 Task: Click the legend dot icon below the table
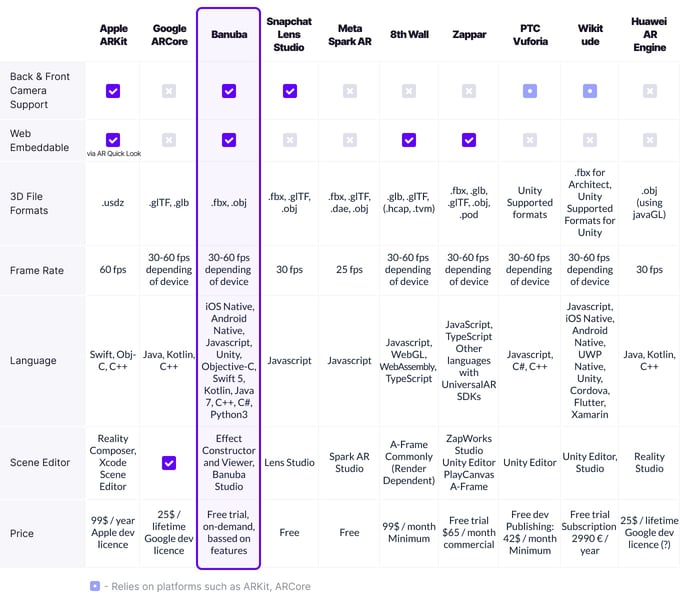(x=94, y=586)
